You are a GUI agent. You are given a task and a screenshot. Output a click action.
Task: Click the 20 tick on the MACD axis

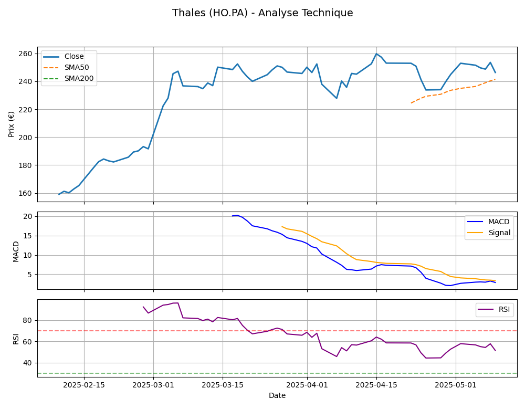pyautogui.click(x=28, y=217)
